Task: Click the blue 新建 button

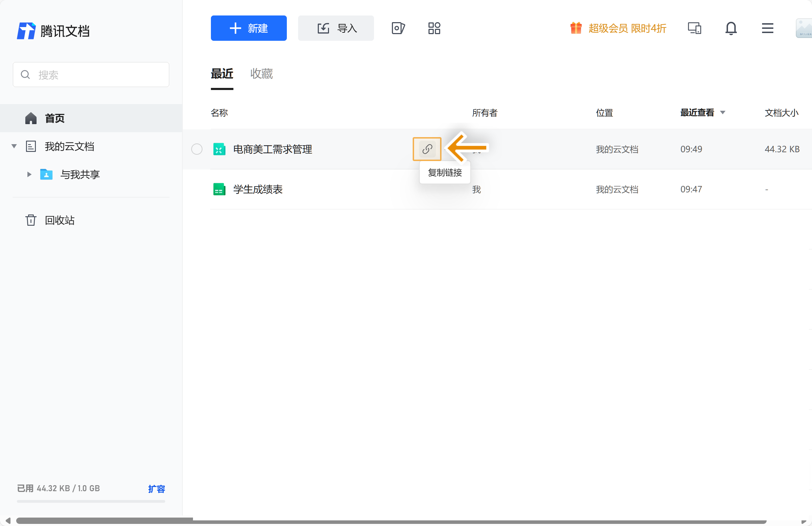Action: (x=249, y=28)
